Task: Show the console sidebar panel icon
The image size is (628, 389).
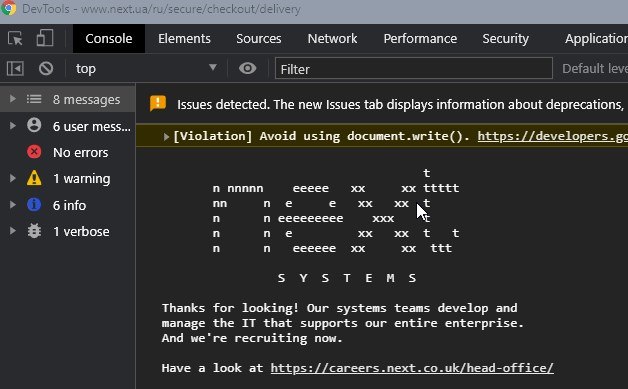Action: point(15,69)
